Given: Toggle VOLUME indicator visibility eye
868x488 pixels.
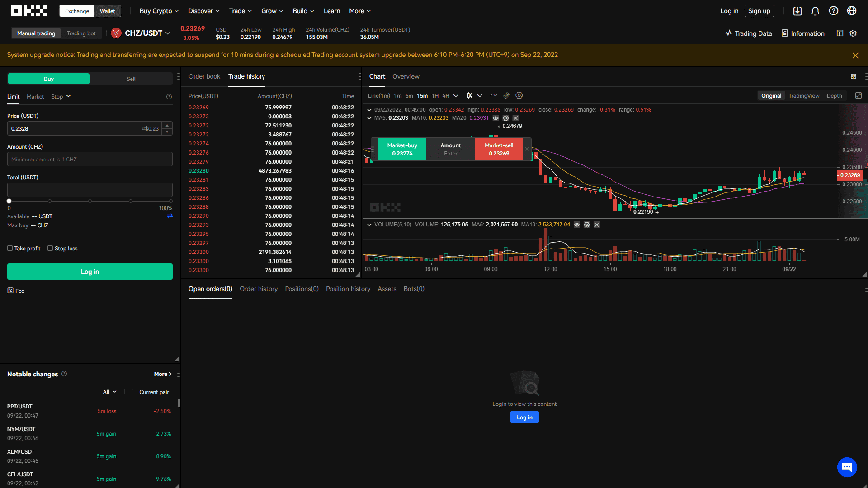Looking at the screenshot, I should point(577,225).
